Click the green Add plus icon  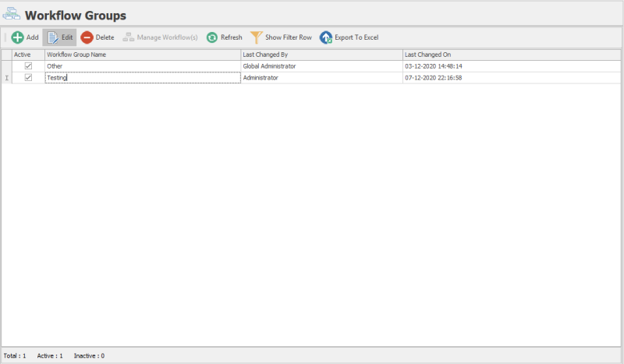pyautogui.click(x=17, y=37)
